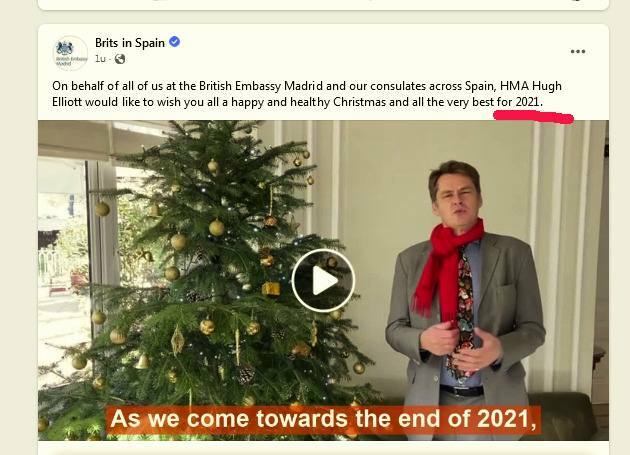Open the post via the 1u timestamp
This screenshot has width=630, height=455.
[100, 59]
